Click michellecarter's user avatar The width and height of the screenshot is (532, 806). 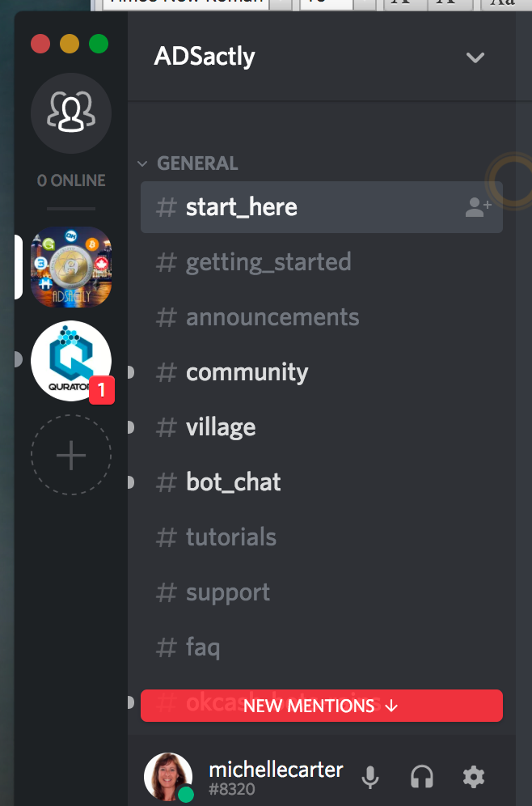[168, 777]
